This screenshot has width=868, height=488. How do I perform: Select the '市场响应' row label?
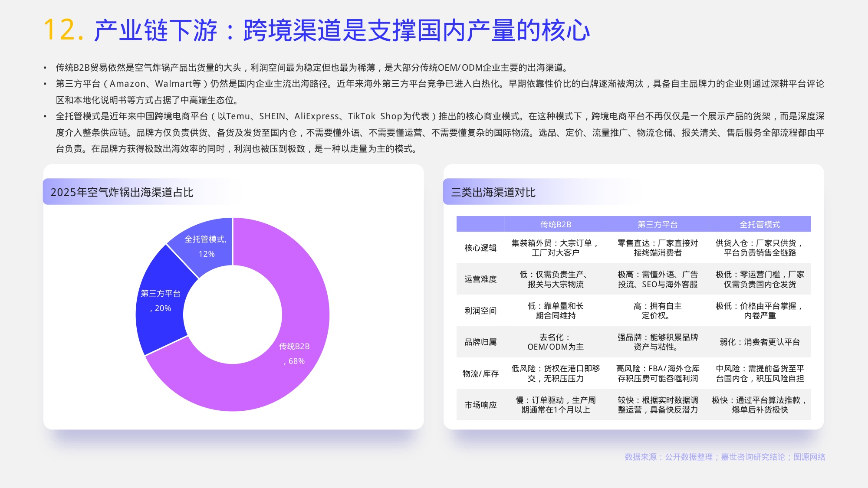click(x=480, y=405)
